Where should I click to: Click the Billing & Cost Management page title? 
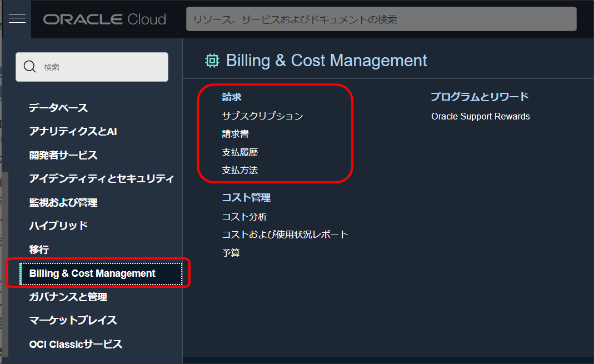tap(327, 61)
